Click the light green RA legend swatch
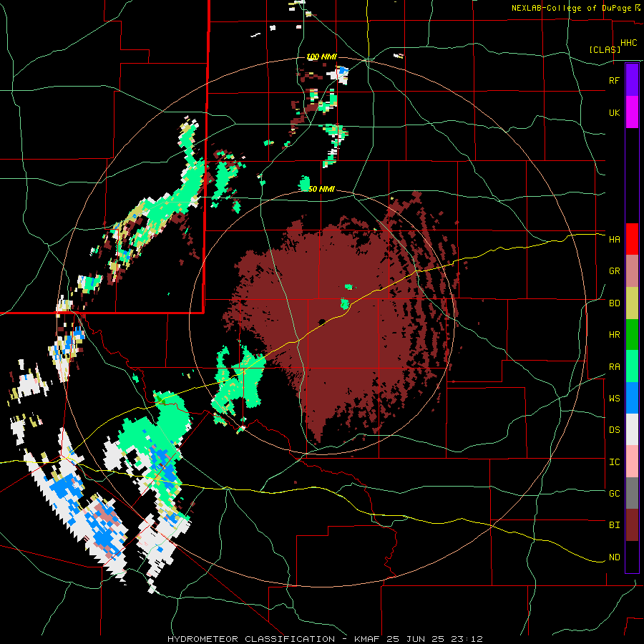644x644 pixels. pyautogui.click(x=632, y=366)
